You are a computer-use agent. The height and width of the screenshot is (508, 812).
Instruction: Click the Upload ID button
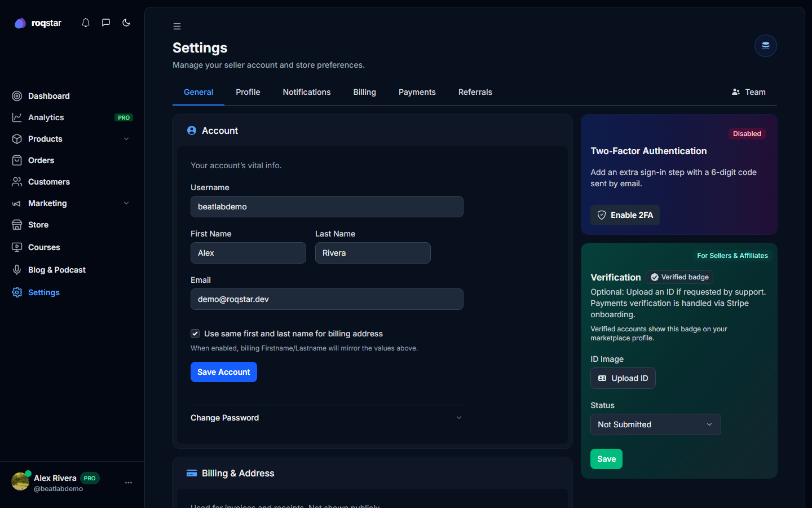(x=623, y=378)
